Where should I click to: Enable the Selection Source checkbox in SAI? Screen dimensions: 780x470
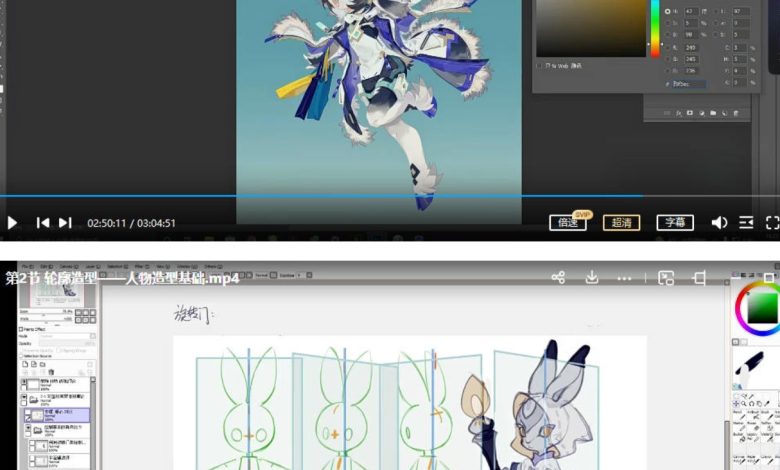pyautogui.click(x=21, y=356)
